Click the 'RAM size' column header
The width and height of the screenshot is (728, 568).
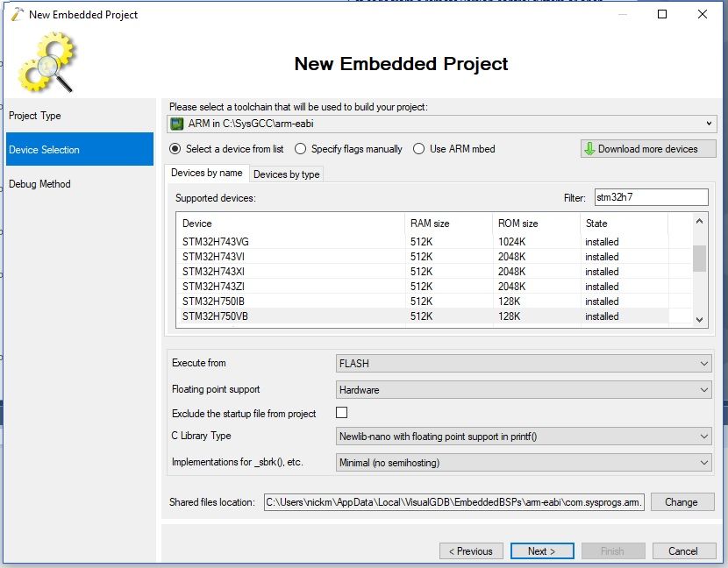pos(448,224)
